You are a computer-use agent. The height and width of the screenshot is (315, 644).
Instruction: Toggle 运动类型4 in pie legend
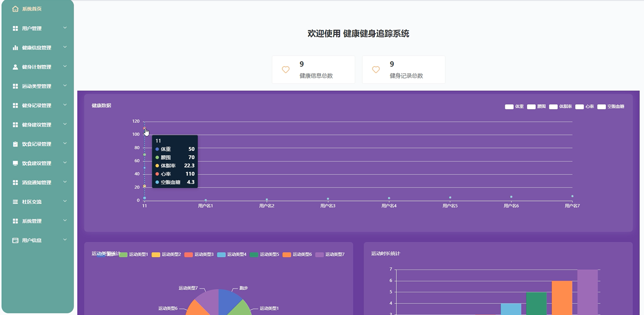point(232,254)
